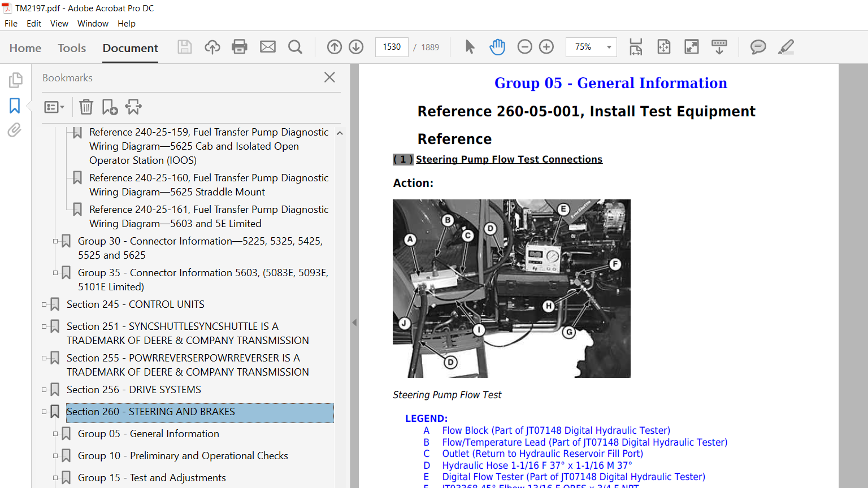
Task: Open the Attachments paperclip panel icon
Action: [x=15, y=130]
